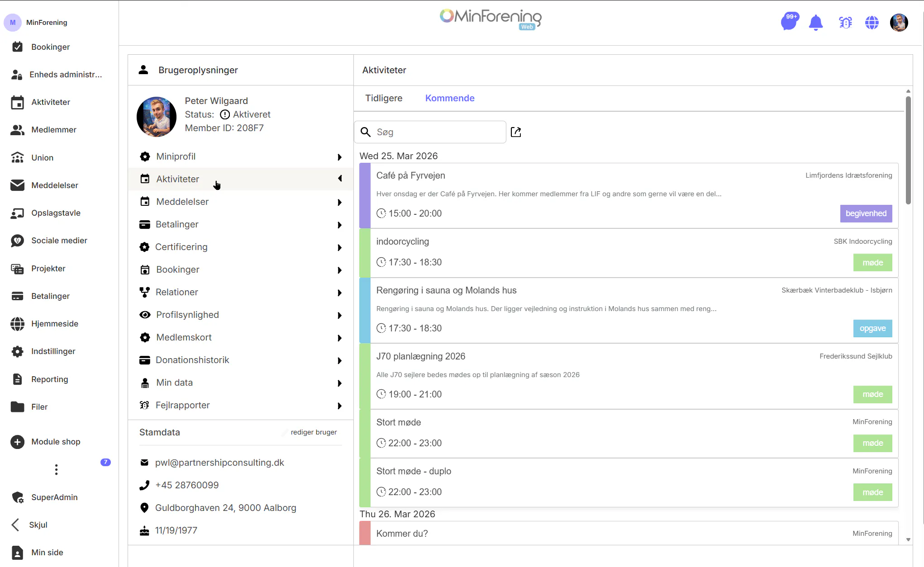924x567 pixels.
Task: Open the Opslagstavle board icon
Action: (17, 213)
